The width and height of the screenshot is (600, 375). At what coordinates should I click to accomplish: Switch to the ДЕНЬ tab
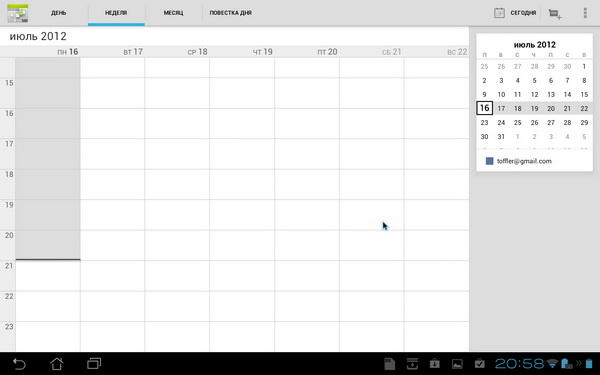tap(59, 13)
